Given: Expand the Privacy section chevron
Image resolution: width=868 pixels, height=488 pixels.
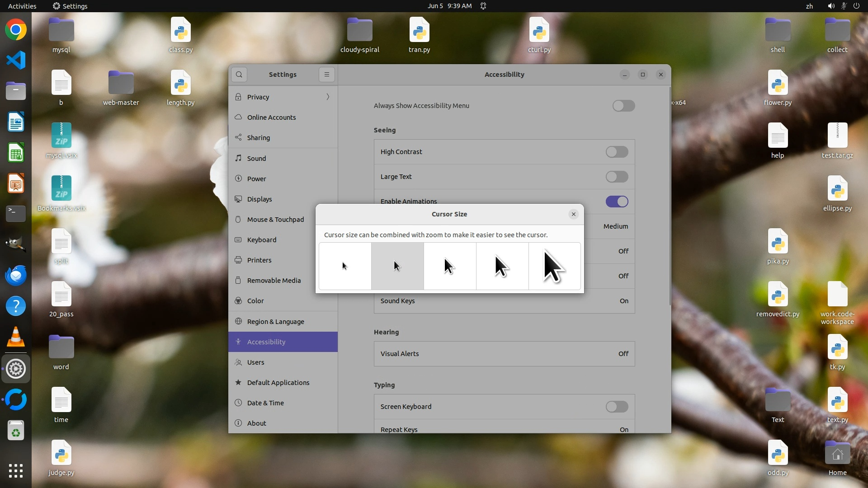Looking at the screenshot, I should (x=328, y=97).
